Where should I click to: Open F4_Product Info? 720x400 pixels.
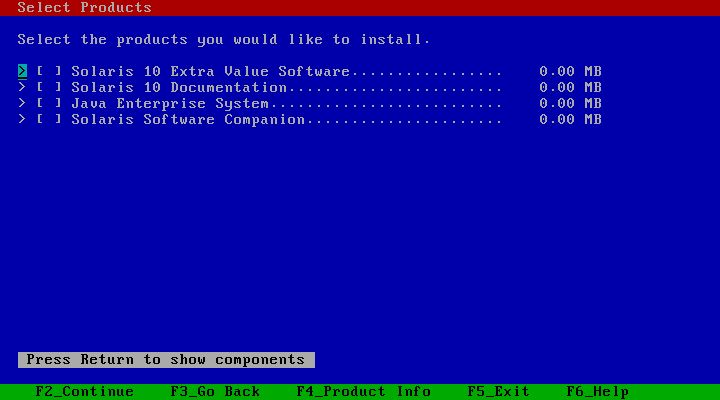click(363, 391)
